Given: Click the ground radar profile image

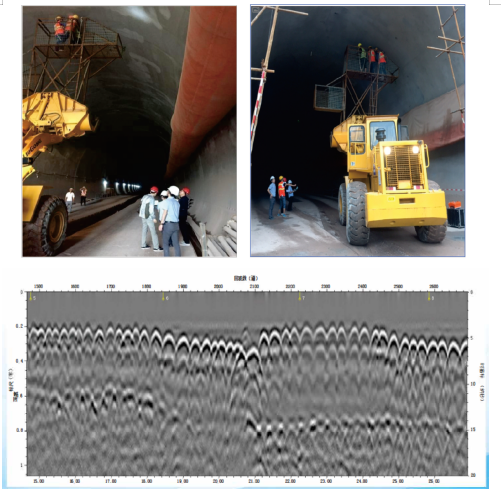Looking at the screenshot, I should pos(247,383).
